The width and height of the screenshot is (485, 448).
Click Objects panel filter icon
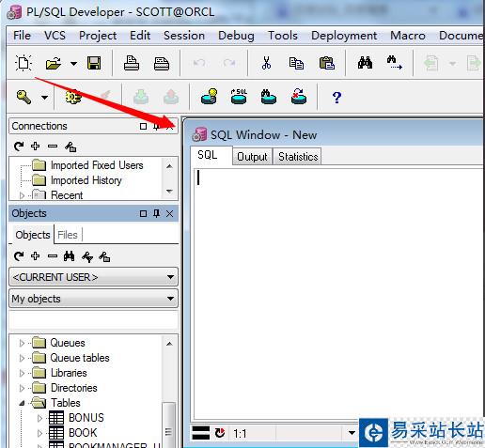(87, 257)
